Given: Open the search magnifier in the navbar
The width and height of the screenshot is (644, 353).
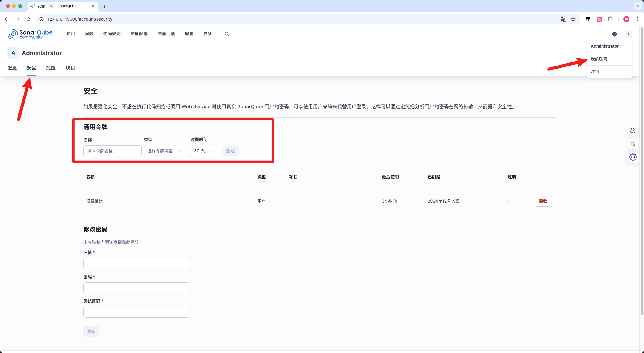Looking at the screenshot, I should [227, 34].
